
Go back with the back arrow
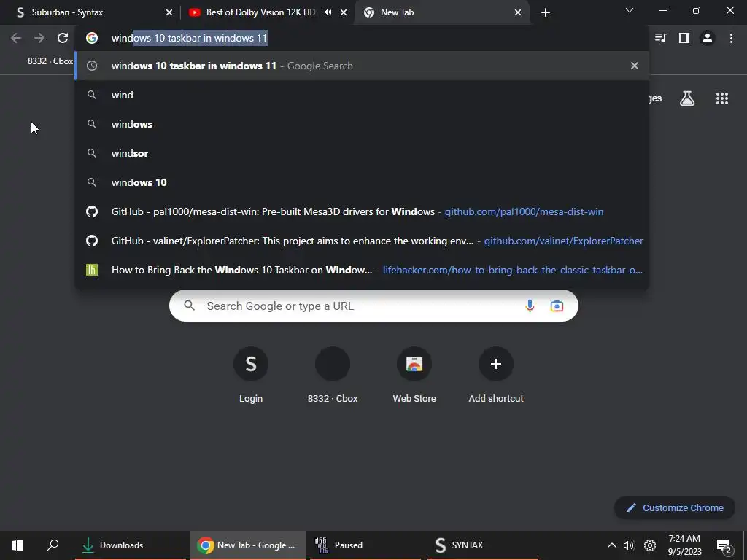(x=16, y=38)
